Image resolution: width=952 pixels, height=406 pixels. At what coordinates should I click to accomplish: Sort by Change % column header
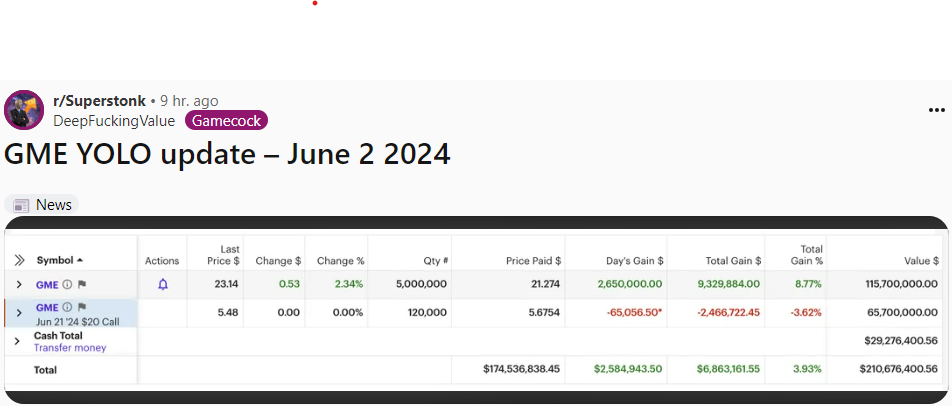(x=341, y=260)
